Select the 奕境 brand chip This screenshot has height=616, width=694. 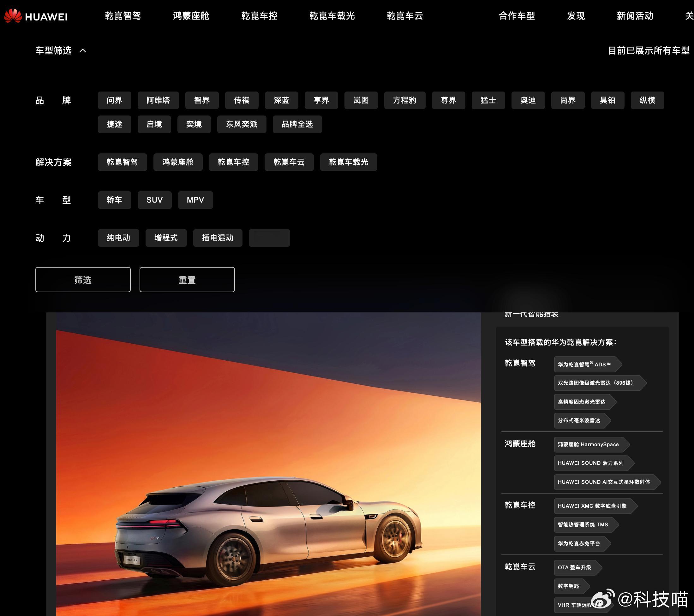(x=194, y=124)
